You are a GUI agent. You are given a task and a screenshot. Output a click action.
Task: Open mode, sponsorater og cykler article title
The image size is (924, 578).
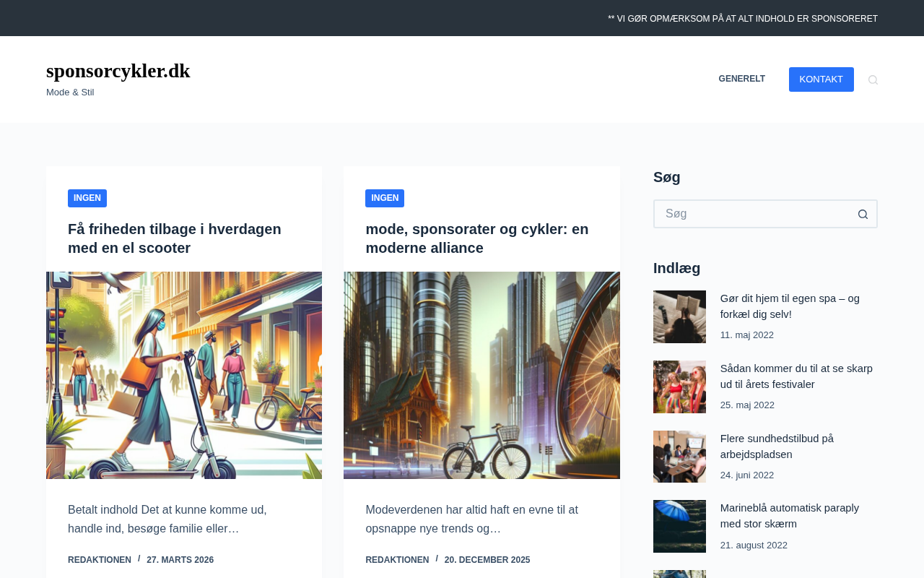[x=477, y=238]
